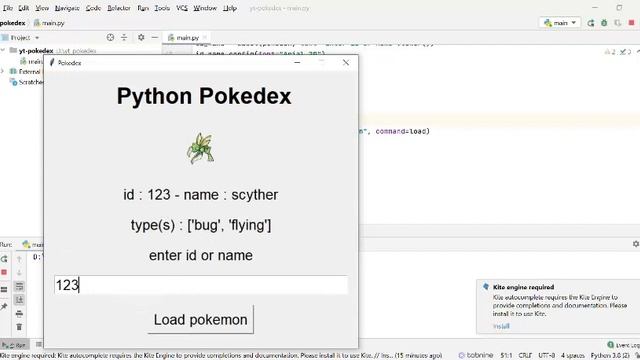The image size is (640, 360).
Task: Click the UTF-8 encoding in status bar
Action: [547, 355]
